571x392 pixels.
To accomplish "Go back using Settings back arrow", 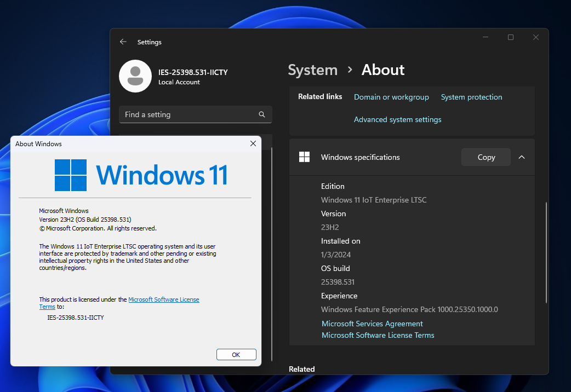I will [x=123, y=42].
